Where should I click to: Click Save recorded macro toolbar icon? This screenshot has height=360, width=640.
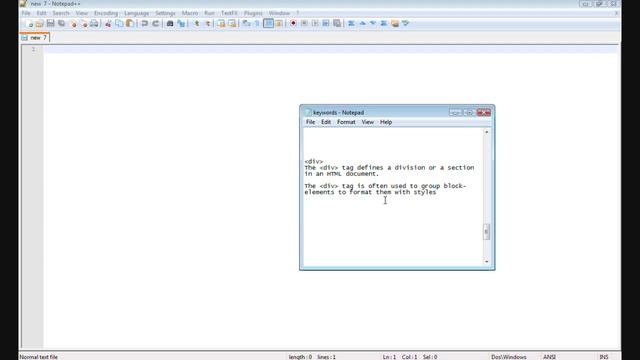tap(337, 24)
